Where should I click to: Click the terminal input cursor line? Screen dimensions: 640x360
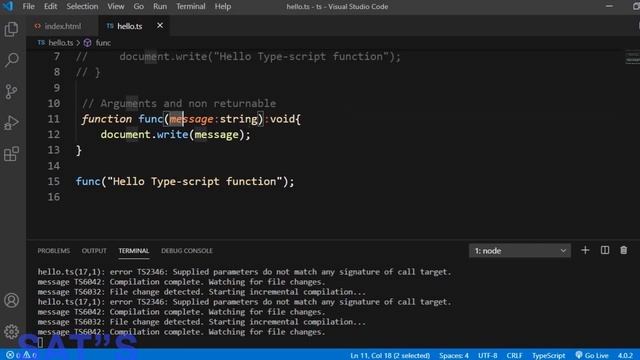pyautogui.click(x=40, y=342)
